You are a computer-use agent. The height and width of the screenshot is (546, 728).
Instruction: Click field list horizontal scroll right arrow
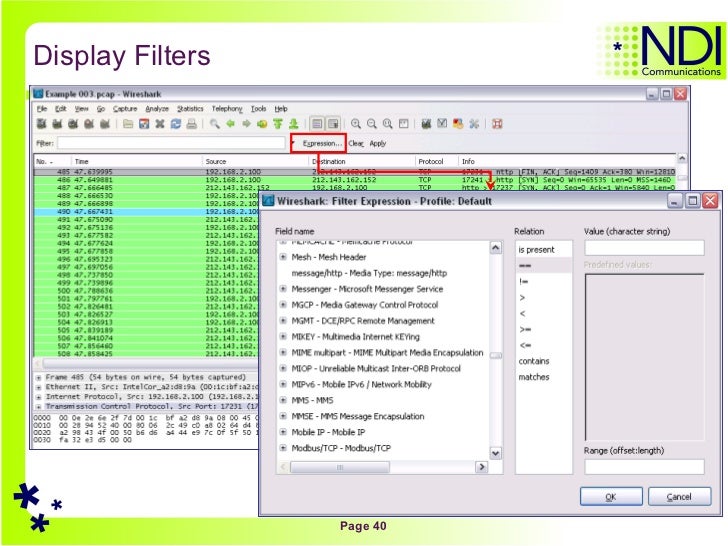(481, 467)
